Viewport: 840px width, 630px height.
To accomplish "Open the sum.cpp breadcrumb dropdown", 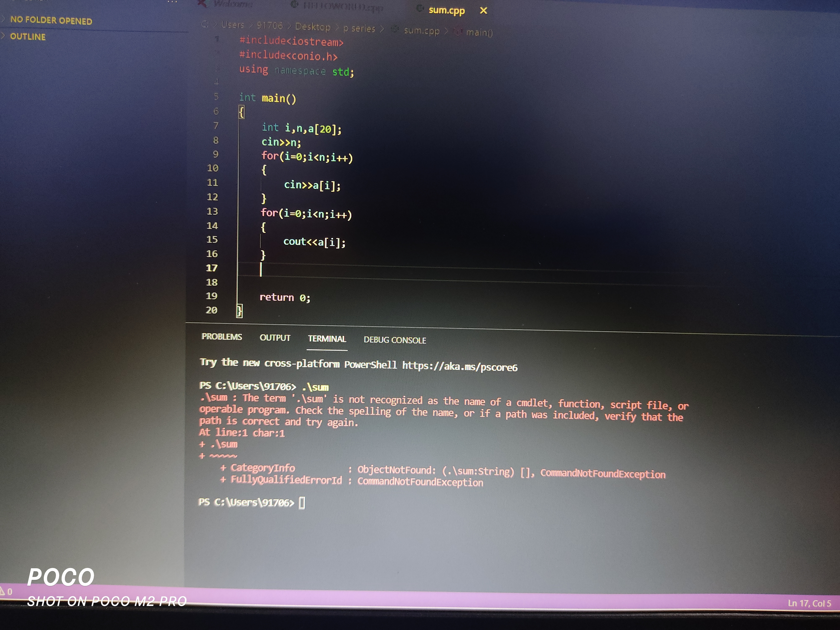I will coord(421,30).
